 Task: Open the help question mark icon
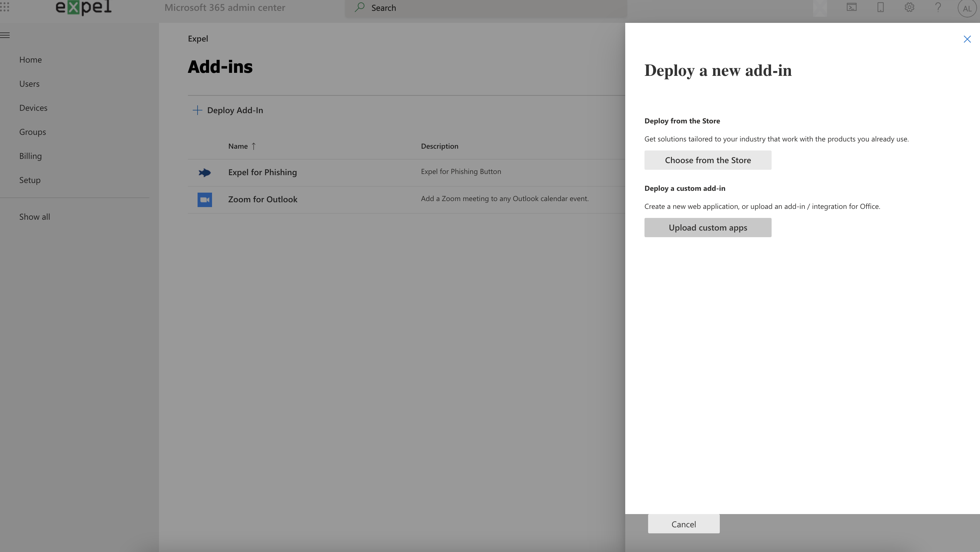click(x=938, y=7)
